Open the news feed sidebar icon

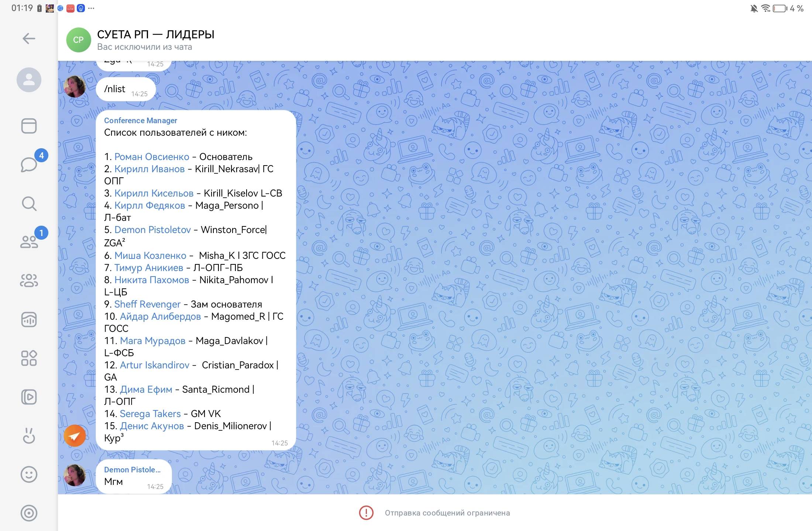click(29, 126)
